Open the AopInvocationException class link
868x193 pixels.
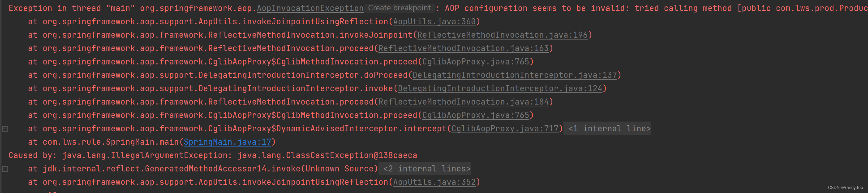click(310, 8)
